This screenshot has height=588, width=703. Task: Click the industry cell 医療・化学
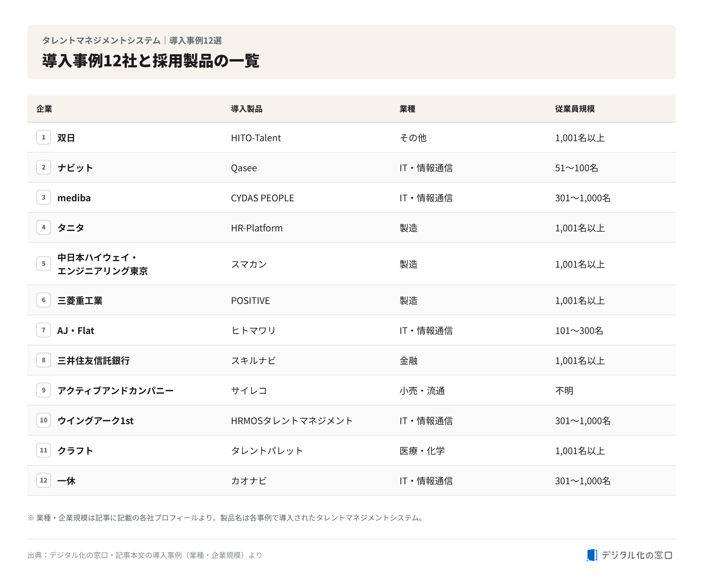422,451
